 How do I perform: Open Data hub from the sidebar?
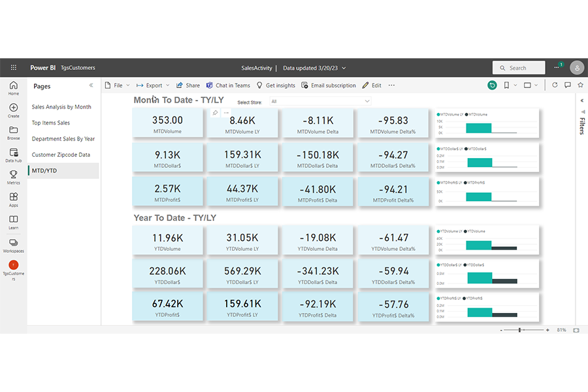click(x=14, y=155)
